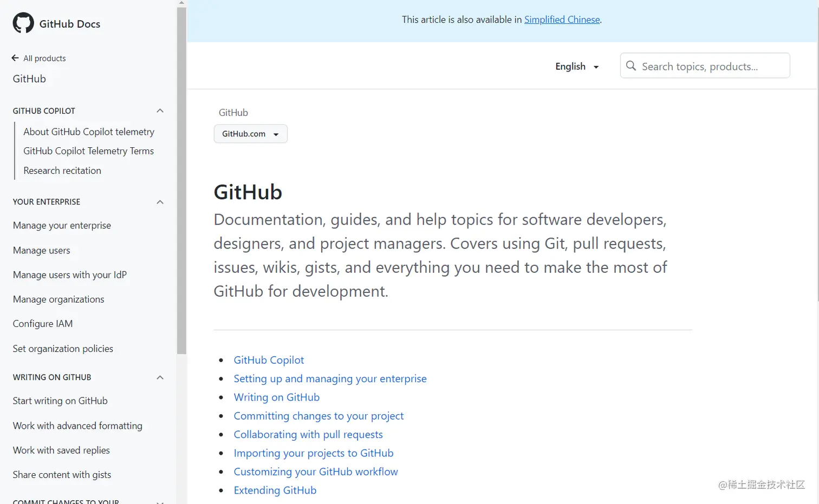Open Customizing your GitHub workflow
This screenshot has height=504, width=819.
(x=316, y=472)
